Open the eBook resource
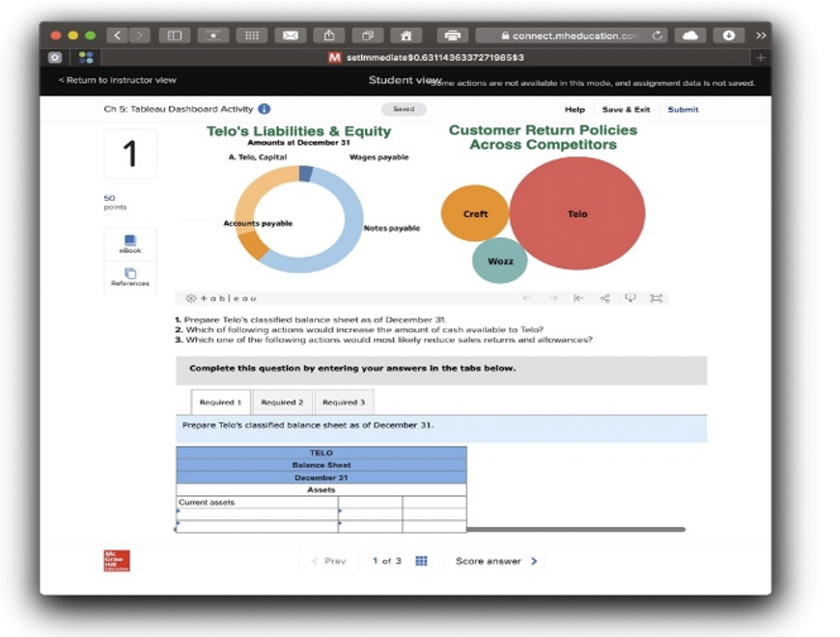 click(130, 244)
